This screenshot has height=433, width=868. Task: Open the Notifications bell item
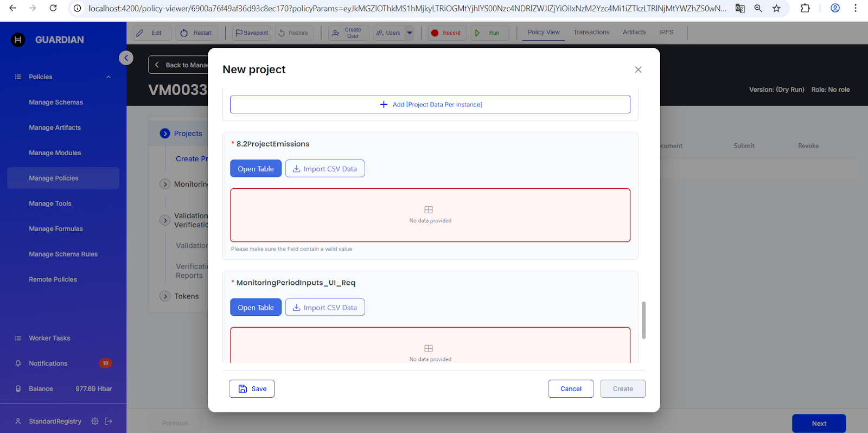48,364
